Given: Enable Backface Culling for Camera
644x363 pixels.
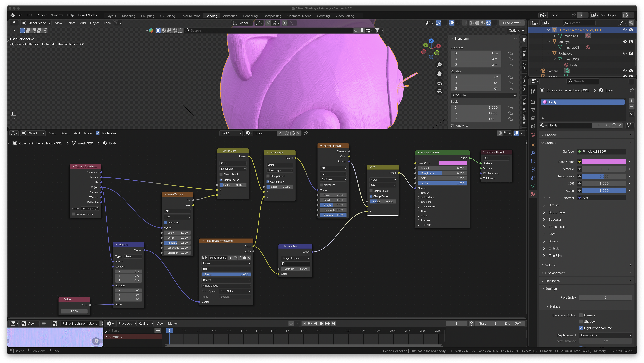Looking at the screenshot, I should [x=581, y=315].
